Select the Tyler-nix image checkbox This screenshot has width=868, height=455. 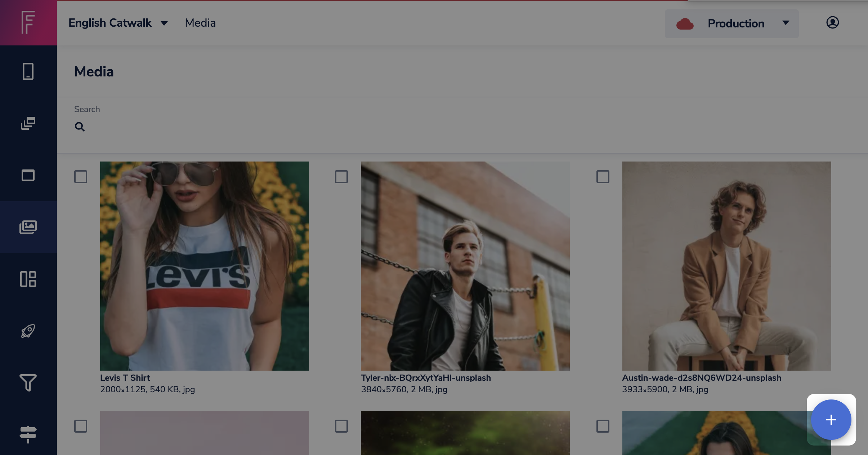point(341,177)
